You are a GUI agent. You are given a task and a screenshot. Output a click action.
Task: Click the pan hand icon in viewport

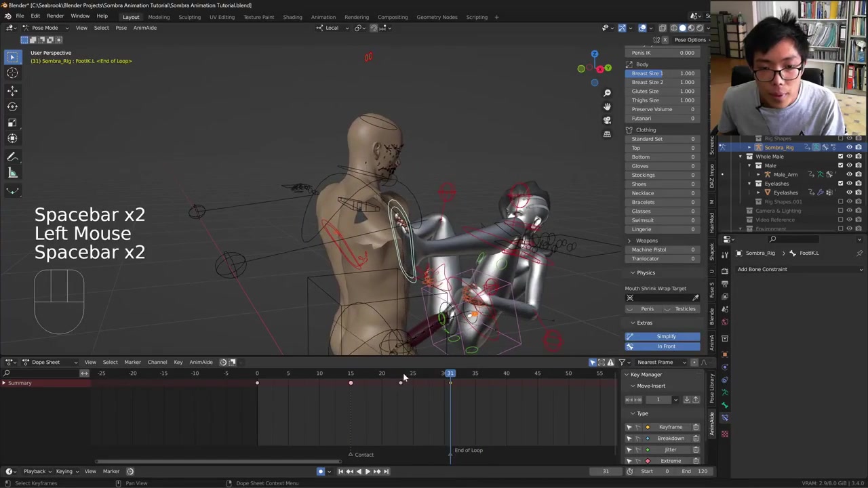[607, 106]
